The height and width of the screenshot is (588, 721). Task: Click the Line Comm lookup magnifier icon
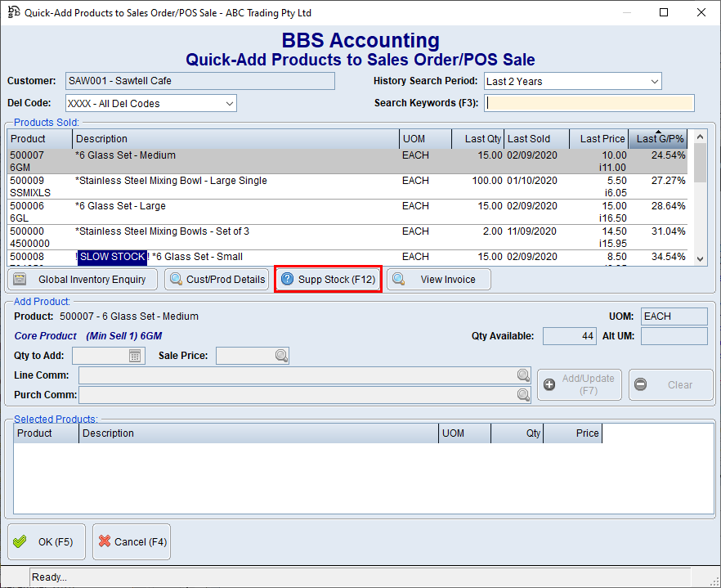[x=523, y=375]
